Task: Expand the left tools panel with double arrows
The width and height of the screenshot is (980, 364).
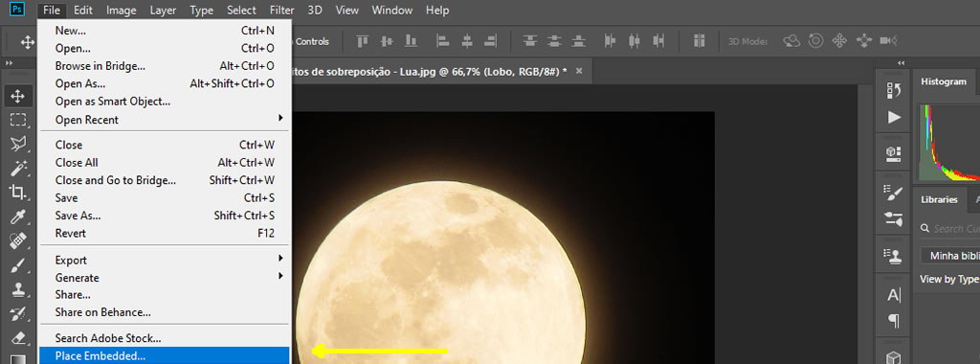Action: point(10,63)
